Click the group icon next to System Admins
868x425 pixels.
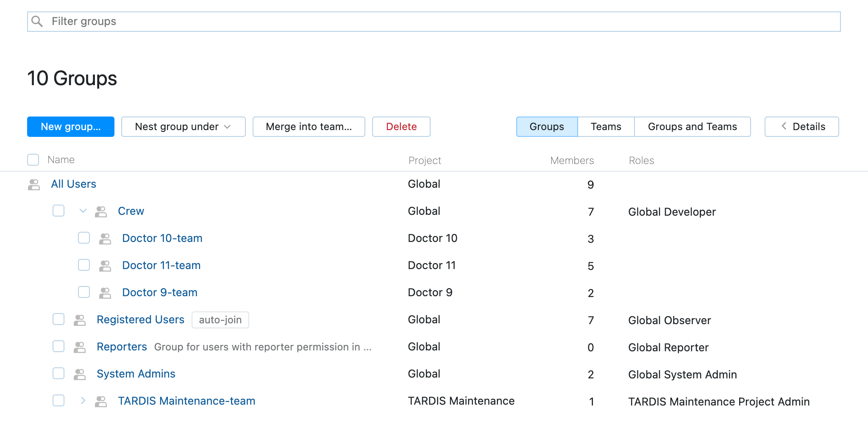tap(79, 374)
